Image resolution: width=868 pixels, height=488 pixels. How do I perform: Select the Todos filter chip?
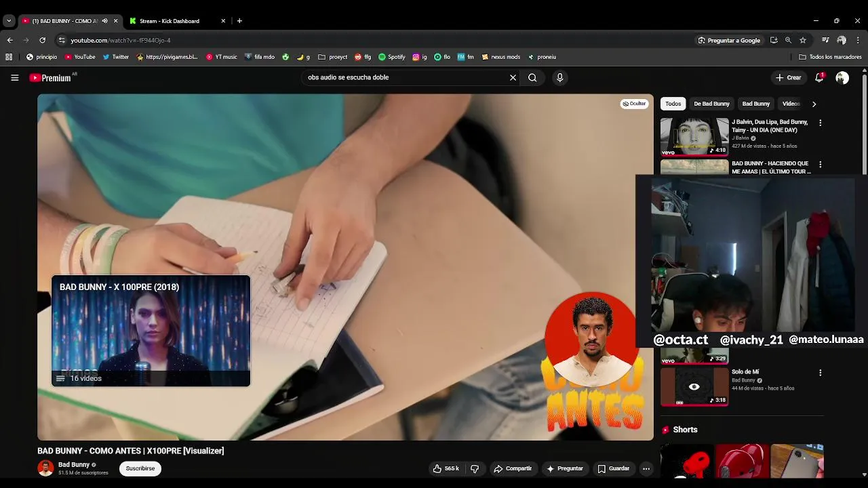tap(673, 104)
